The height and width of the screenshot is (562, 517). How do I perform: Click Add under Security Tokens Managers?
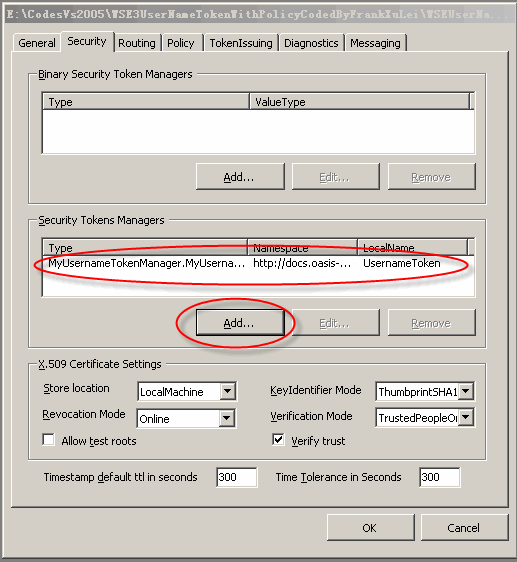(240, 323)
